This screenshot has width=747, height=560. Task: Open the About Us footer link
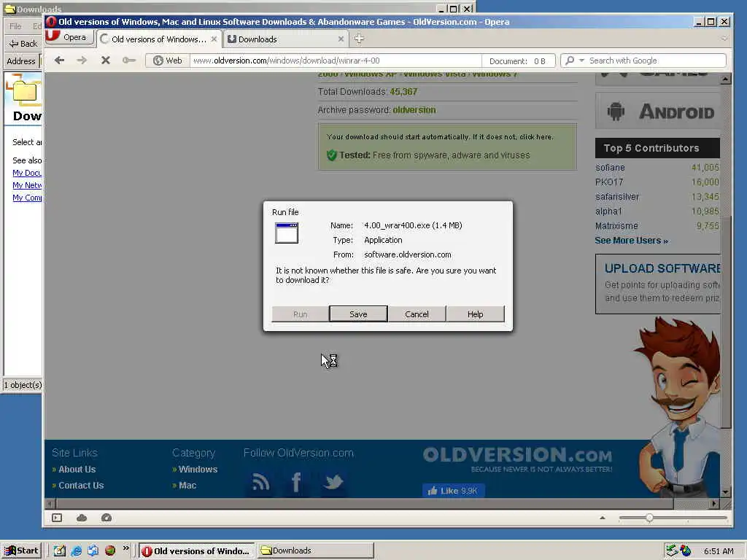click(x=77, y=469)
